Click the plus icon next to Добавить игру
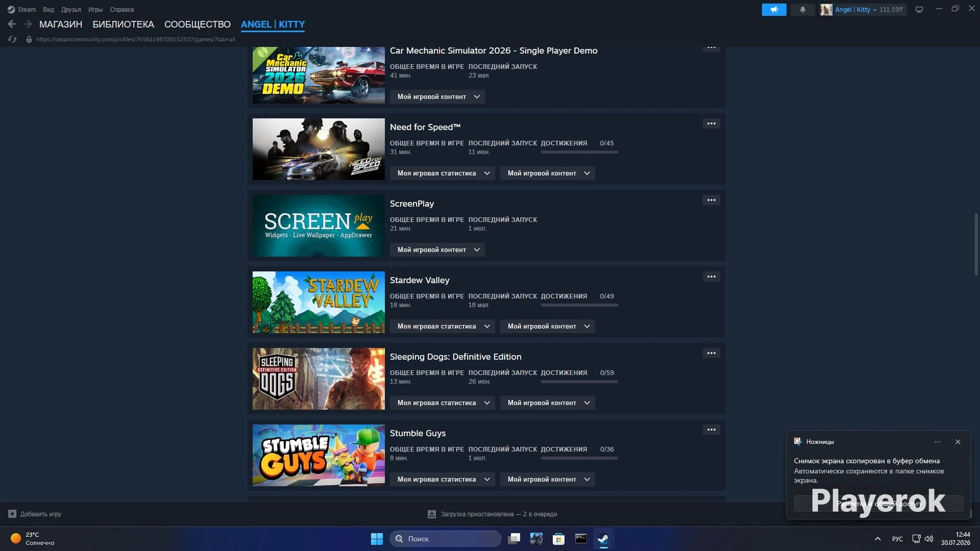This screenshot has width=980, height=551. tap(12, 514)
